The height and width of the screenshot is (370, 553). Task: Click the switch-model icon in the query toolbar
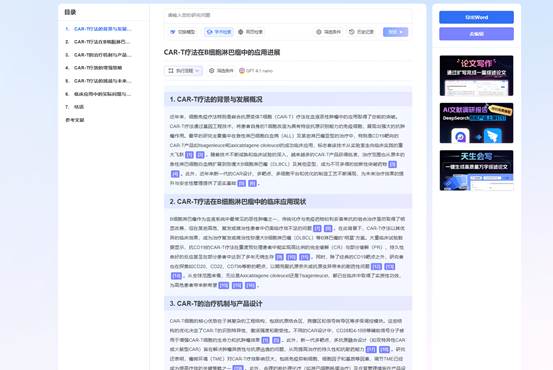click(173, 32)
